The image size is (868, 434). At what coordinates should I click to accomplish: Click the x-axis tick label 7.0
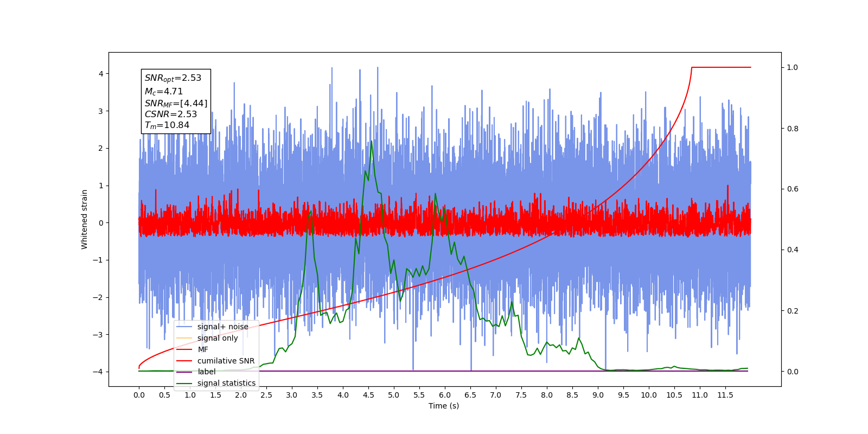point(496,395)
